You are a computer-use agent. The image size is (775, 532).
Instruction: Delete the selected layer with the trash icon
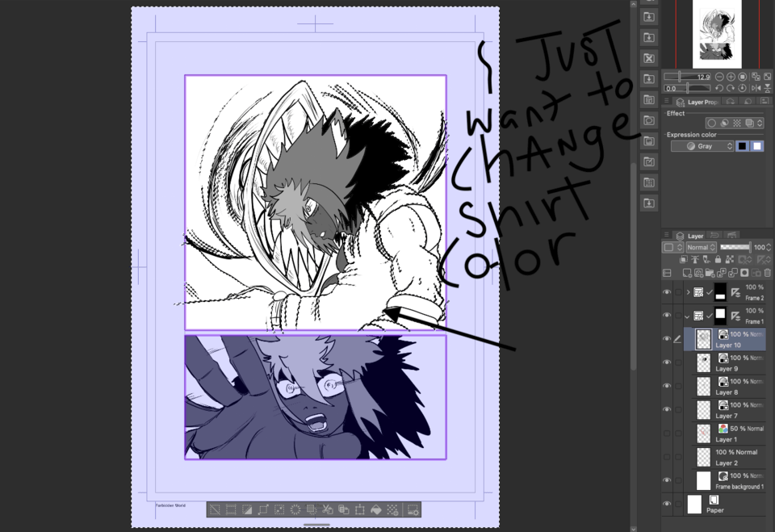click(768, 272)
